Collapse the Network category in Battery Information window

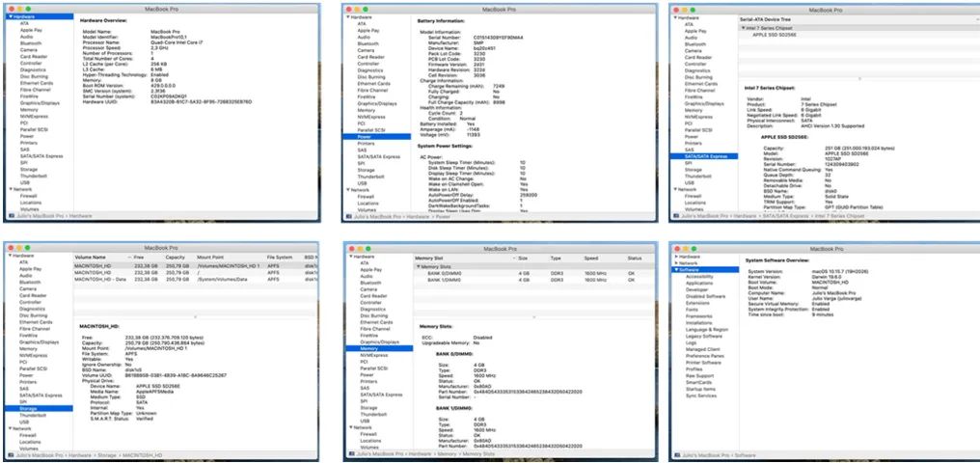point(345,189)
